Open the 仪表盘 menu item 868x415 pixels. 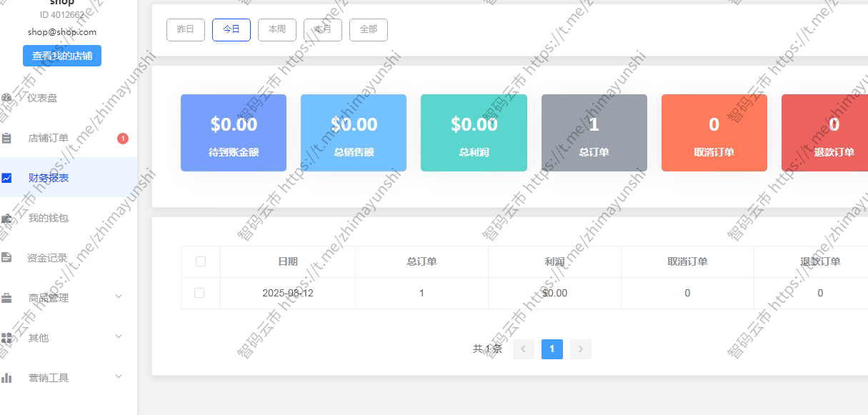69,98
